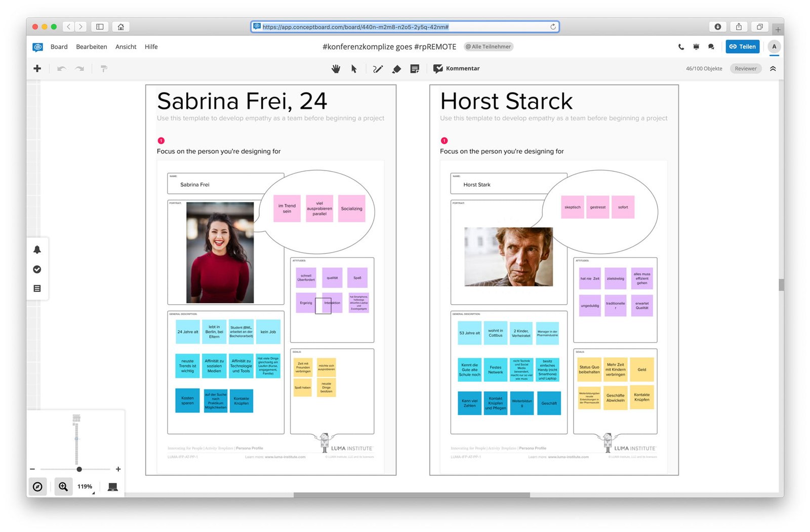This screenshot has height=532, width=810.
Task: Open the compass navigation icon
Action: point(38,486)
